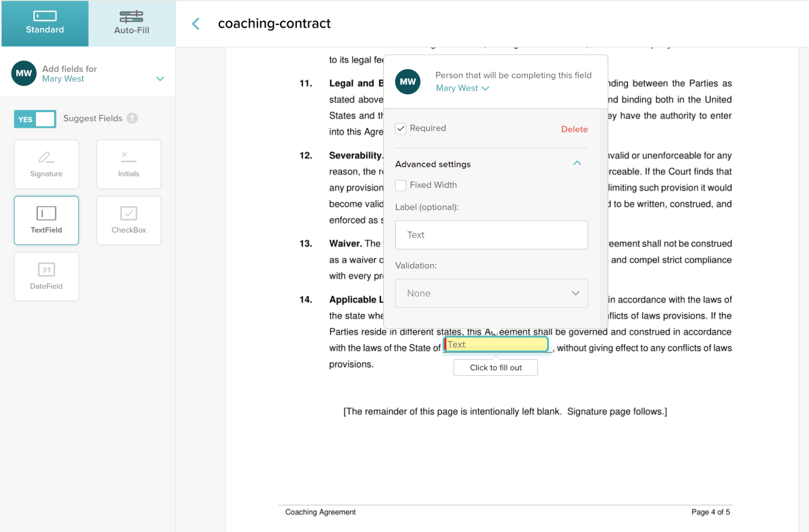This screenshot has height=532, width=809.
Task: Expand the Add fields for Mary West chevron
Action: 160,78
